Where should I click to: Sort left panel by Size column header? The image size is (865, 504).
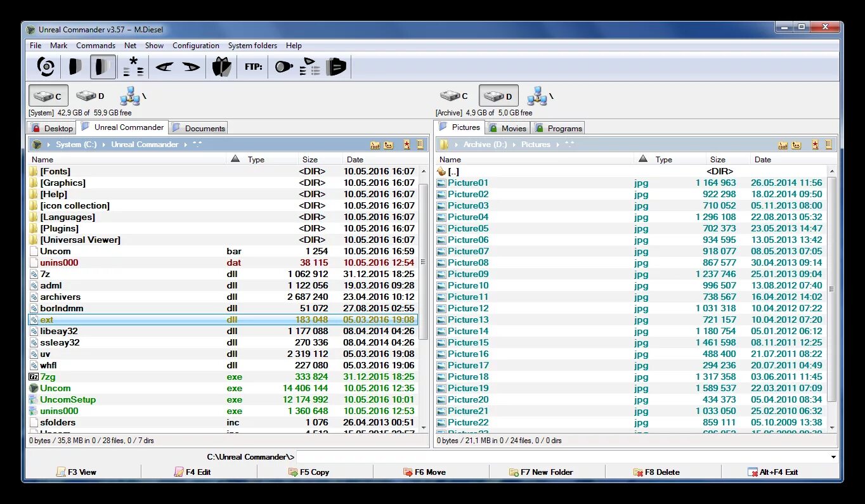pos(320,160)
